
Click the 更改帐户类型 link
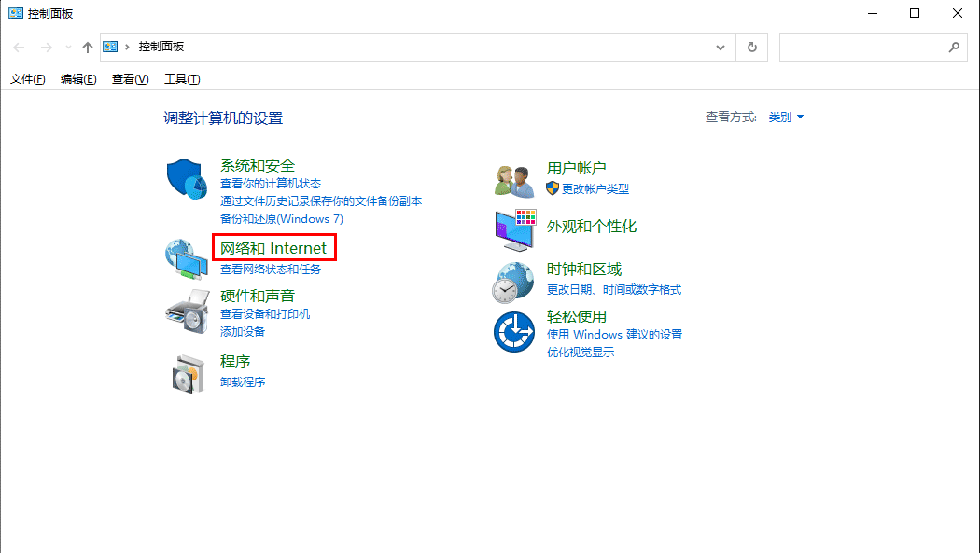point(595,188)
